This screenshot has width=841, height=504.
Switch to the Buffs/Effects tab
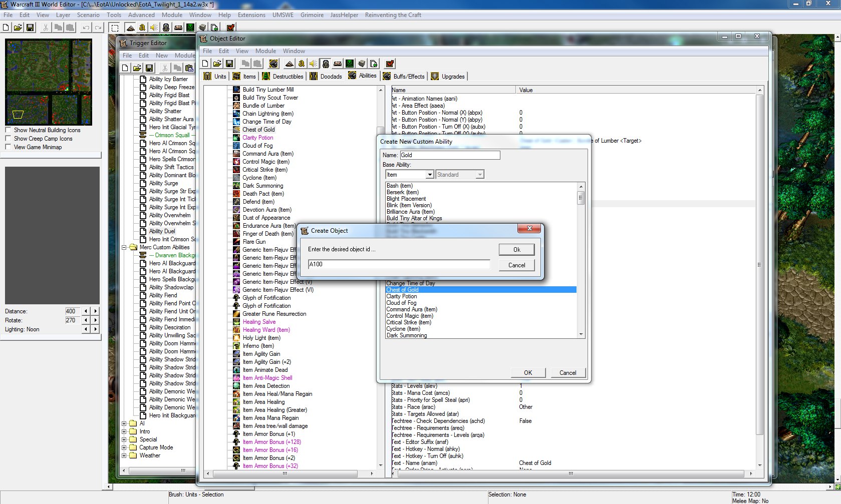pyautogui.click(x=404, y=77)
